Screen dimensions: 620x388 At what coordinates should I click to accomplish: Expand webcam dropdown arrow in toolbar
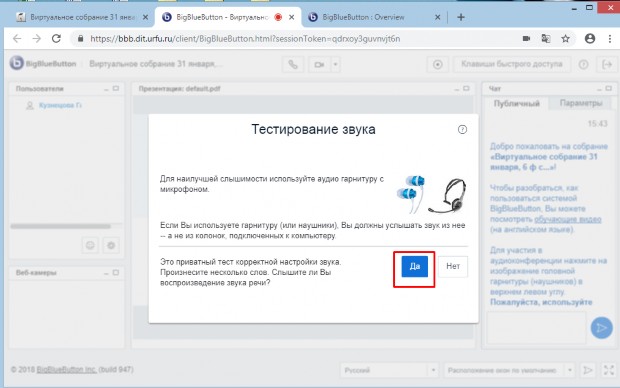(x=335, y=64)
